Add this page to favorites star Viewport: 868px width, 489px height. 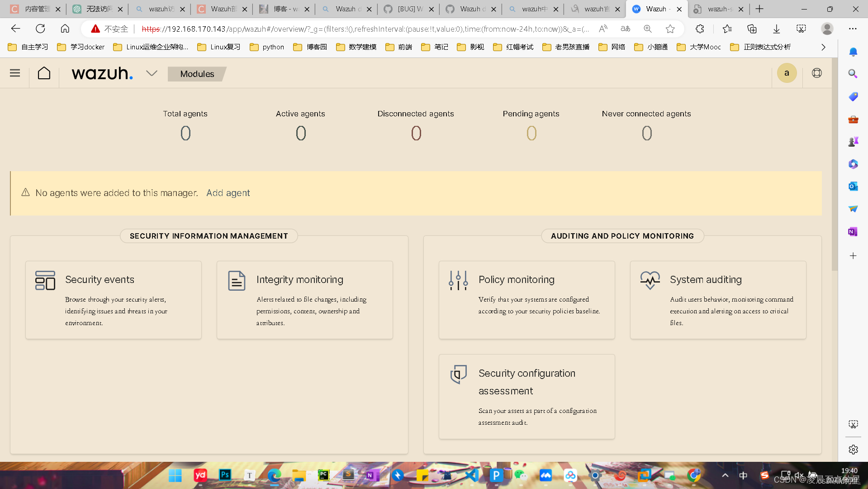[670, 29]
